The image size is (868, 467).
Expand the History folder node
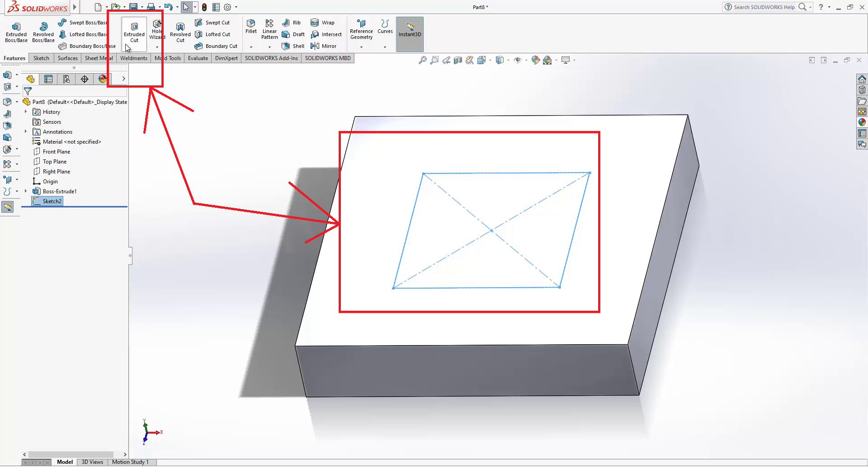[26, 112]
